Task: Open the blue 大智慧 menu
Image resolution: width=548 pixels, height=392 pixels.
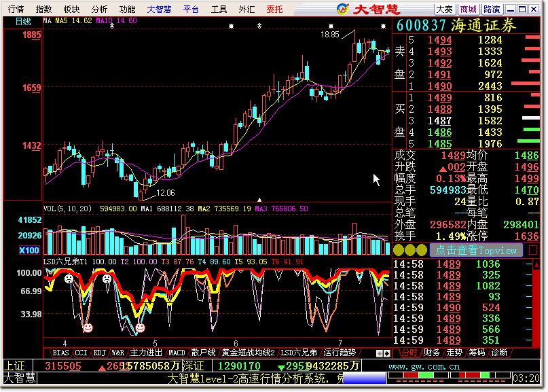Action: pyautogui.click(x=159, y=9)
